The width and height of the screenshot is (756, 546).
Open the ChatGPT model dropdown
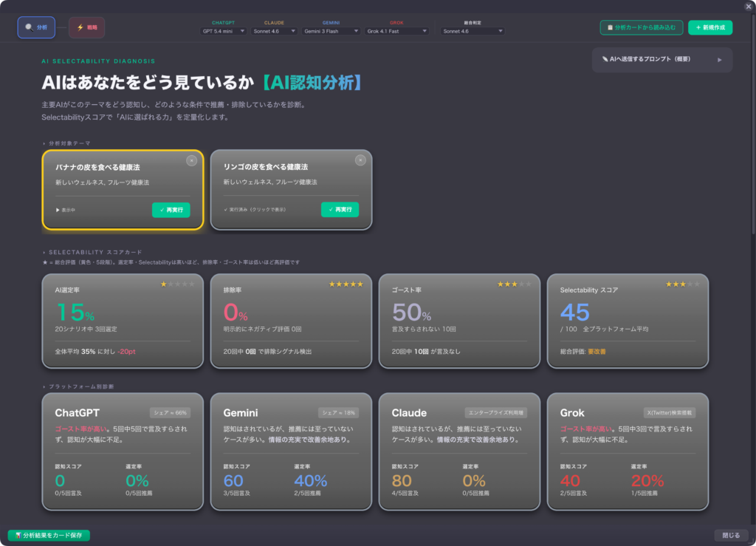click(224, 31)
